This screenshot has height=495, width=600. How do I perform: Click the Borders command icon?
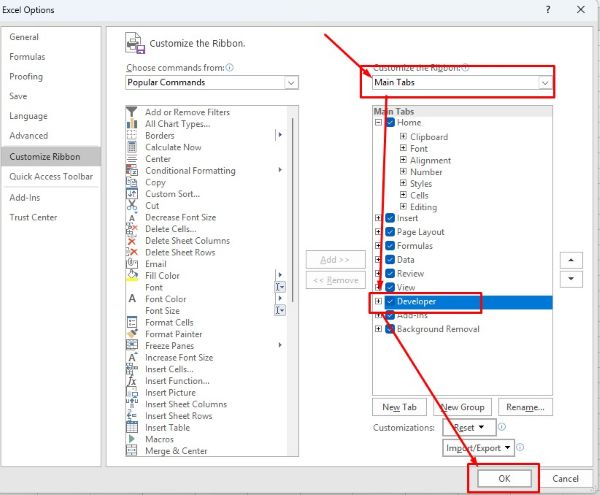coord(132,135)
